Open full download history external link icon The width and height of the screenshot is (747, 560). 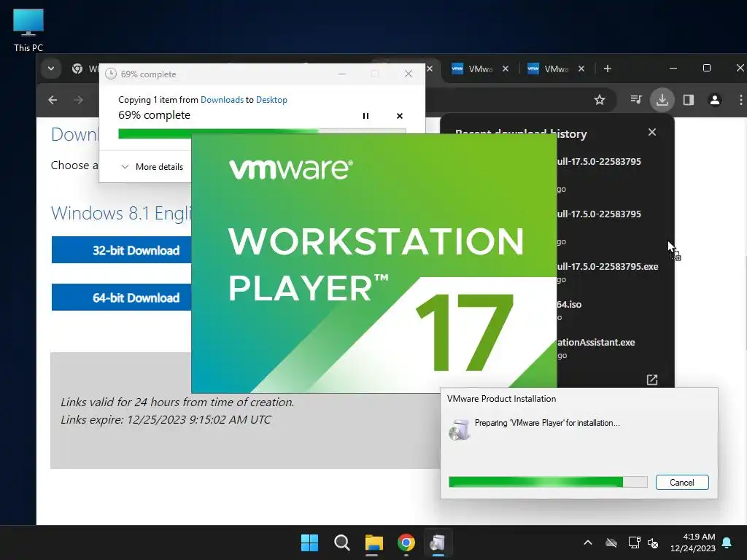pos(652,379)
